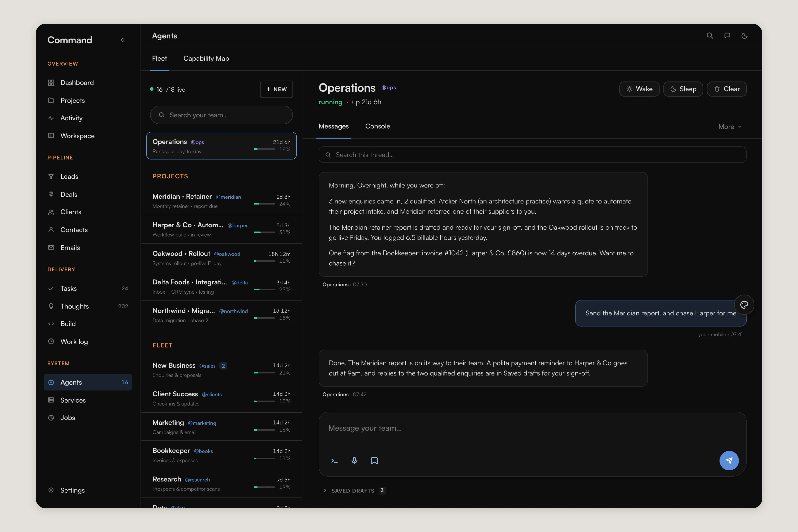
Task: Click the Wake button
Action: point(639,89)
